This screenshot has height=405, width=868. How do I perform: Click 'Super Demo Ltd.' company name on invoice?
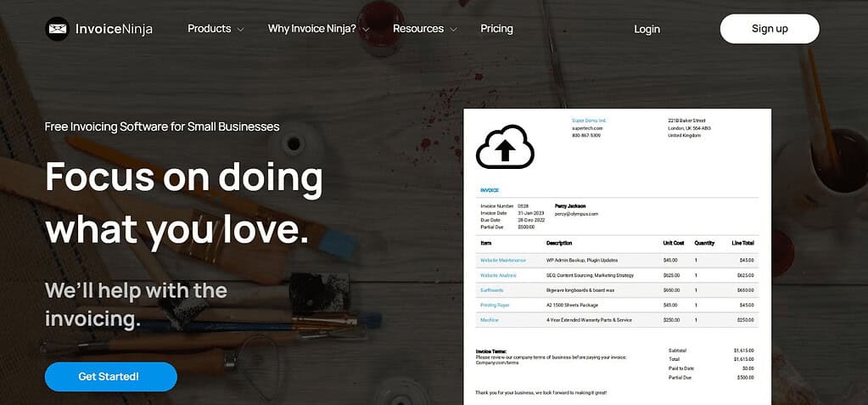tap(589, 121)
